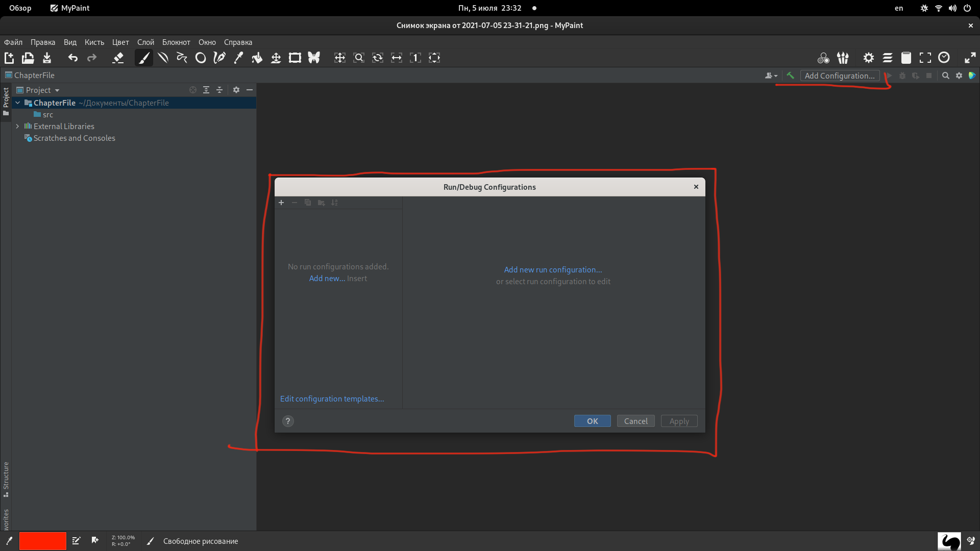Open the Кисть menu
The width and height of the screenshot is (980, 551).
[94, 42]
